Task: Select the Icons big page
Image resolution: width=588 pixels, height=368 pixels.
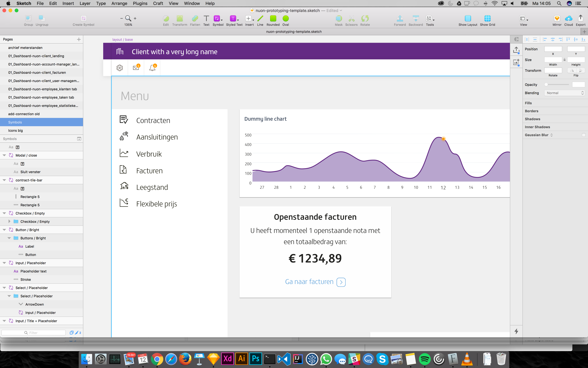Action: [x=41, y=130]
